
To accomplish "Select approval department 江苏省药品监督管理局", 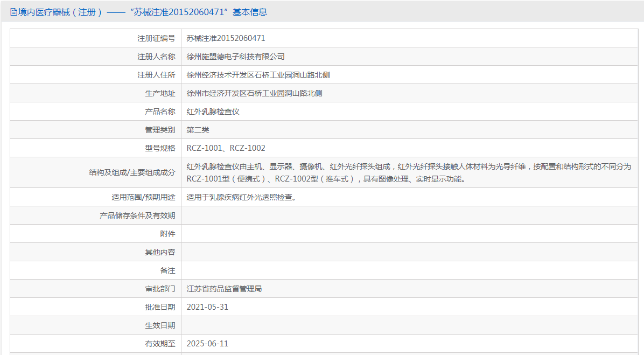I will [x=224, y=289].
